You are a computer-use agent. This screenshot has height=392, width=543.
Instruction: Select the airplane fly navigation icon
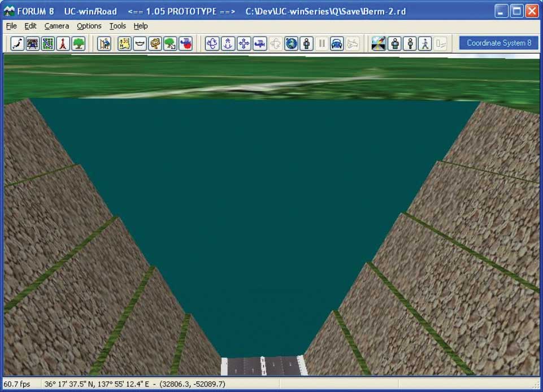pos(260,43)
